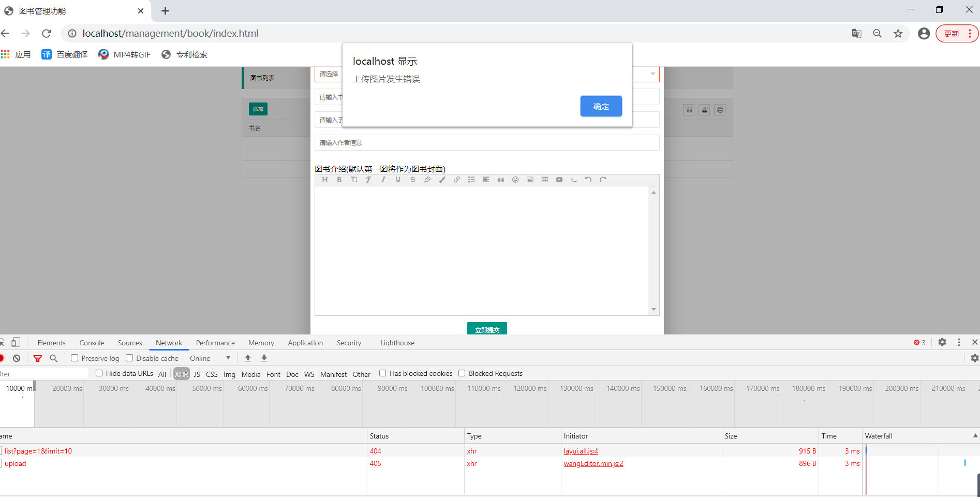Switch to the Console tab
The width and height of the screenshot is (980, 497).
click(92, 343)
